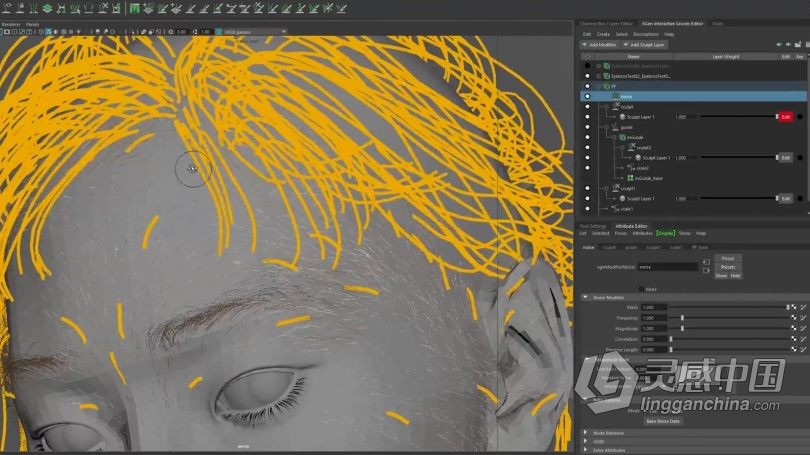Screen dimensions: 810x455
Task: Click first arrow icon in Groom Editor toolbar
Action: point(778,45)
